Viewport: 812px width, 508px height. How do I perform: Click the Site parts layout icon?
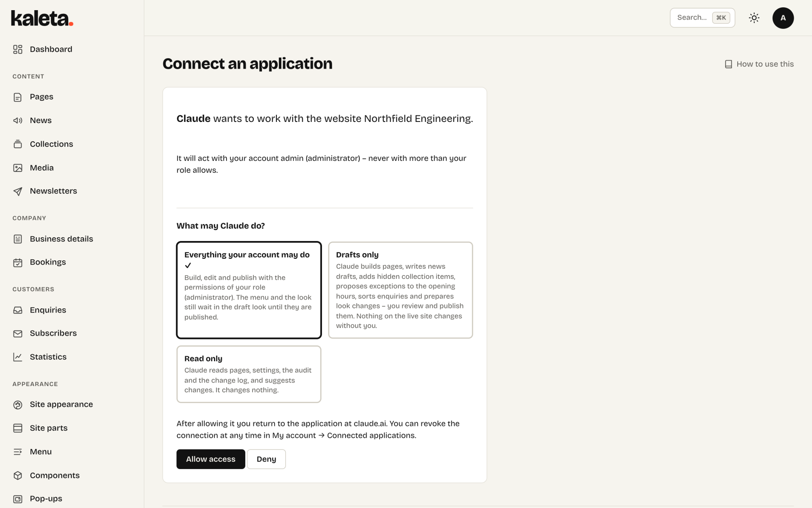pos(17,428)
